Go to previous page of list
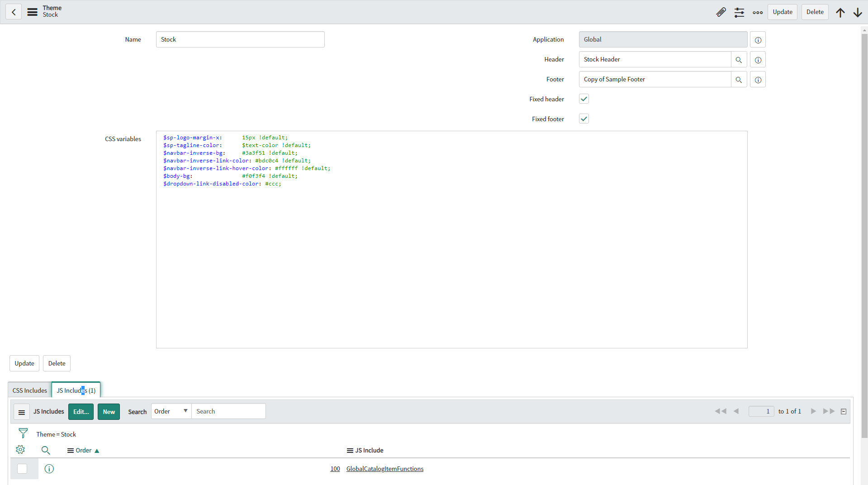Screen dimensions: 868x485 [736, 411]
